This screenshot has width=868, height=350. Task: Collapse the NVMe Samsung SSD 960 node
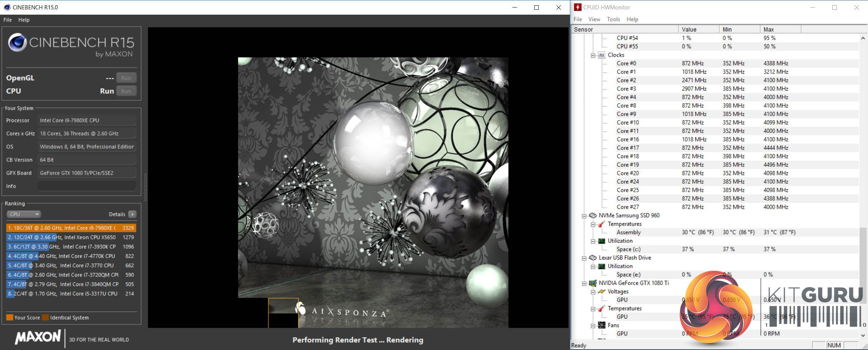tap(584, 216)
